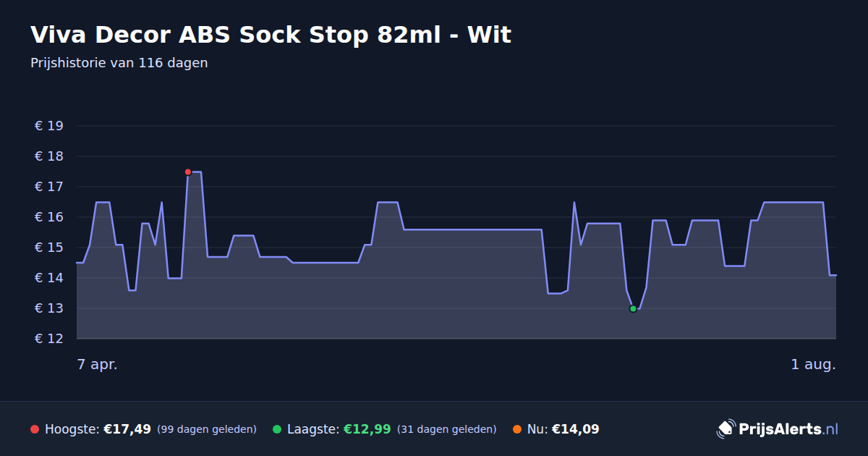
Task: Click the 1 aug. end date label
Action: click(813, 365)
